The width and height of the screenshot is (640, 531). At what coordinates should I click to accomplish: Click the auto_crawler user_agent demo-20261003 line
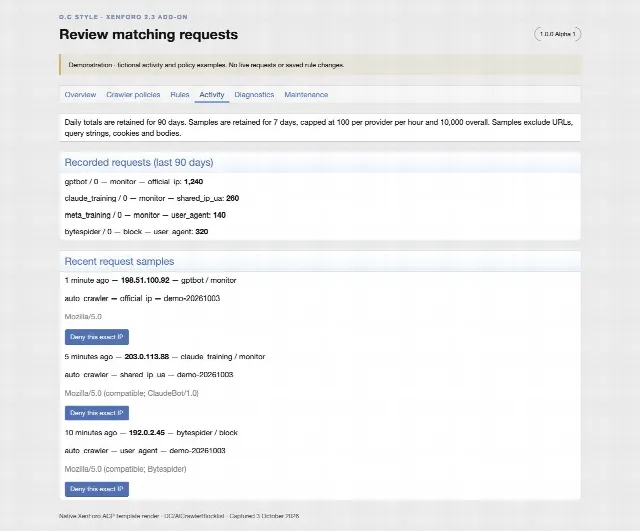[145, 451]
